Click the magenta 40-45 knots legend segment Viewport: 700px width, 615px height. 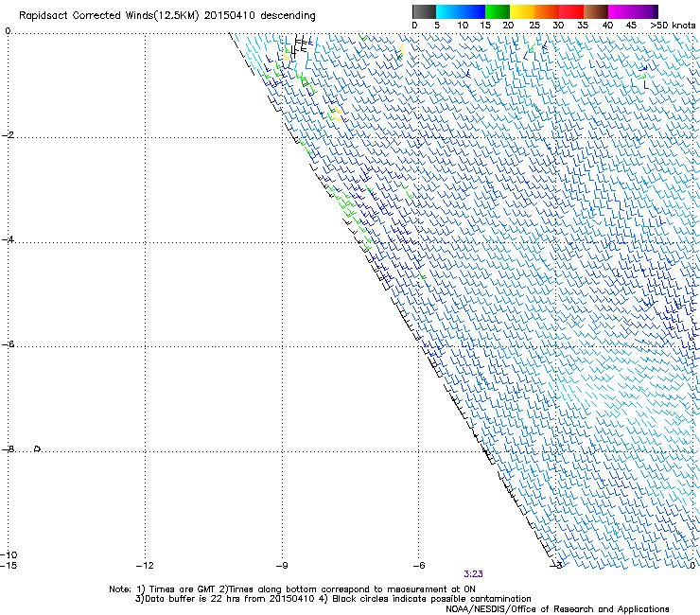[621, 11]
